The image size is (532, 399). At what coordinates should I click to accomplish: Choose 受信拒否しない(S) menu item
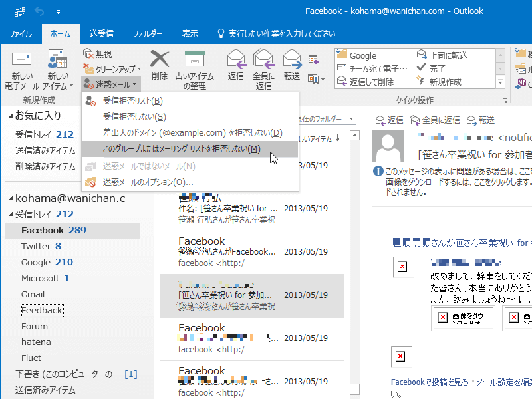click(x=190, y=117)
